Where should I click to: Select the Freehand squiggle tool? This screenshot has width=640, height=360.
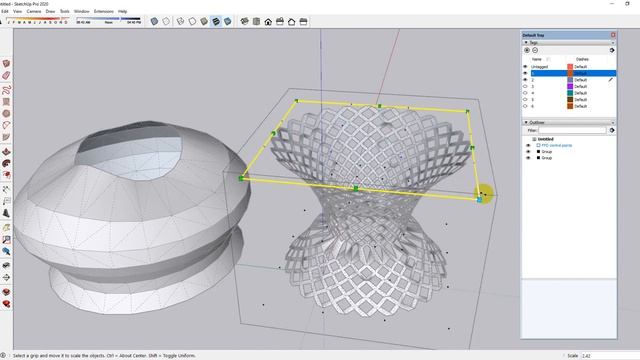[6, 89]
